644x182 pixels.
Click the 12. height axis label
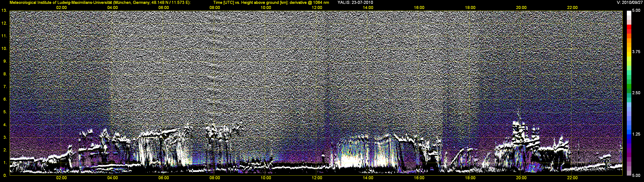click(4, 23)
